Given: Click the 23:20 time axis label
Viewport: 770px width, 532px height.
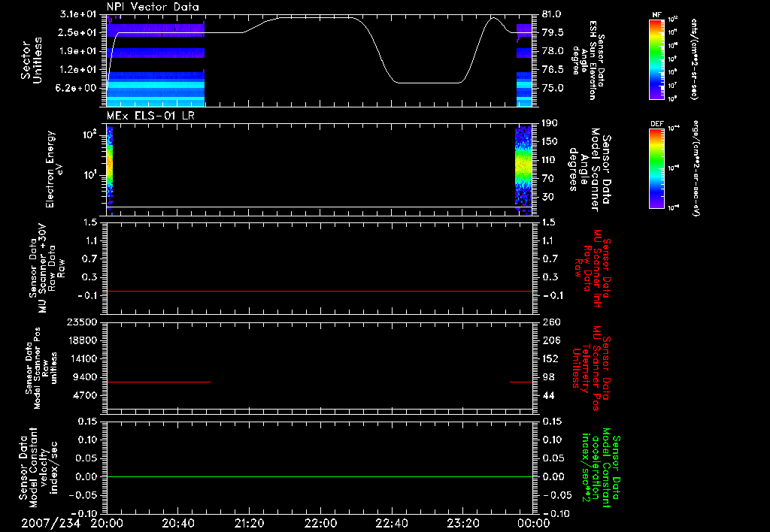Looking at the screenshot, I should (462, 523).
